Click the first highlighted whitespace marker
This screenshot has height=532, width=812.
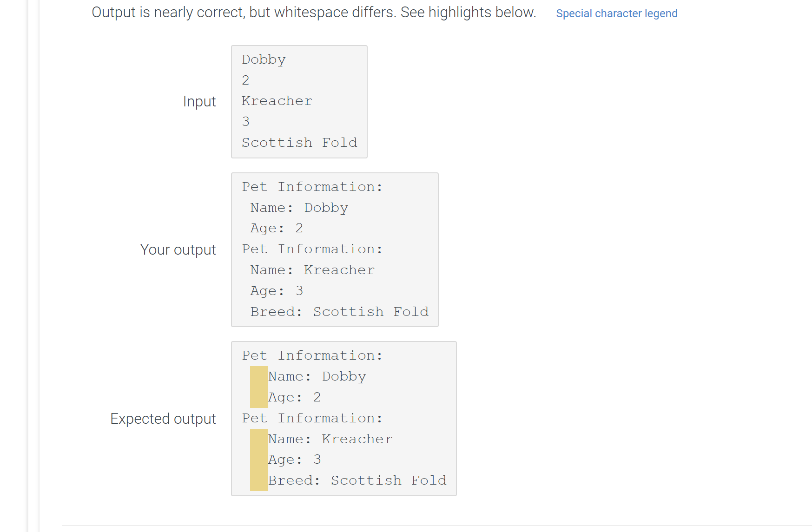point(259,387)
